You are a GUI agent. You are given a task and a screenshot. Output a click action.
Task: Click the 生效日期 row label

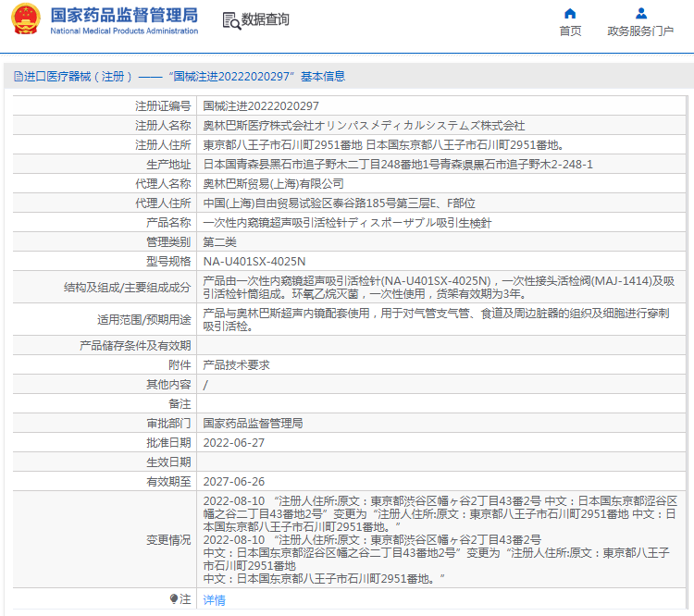168,462
